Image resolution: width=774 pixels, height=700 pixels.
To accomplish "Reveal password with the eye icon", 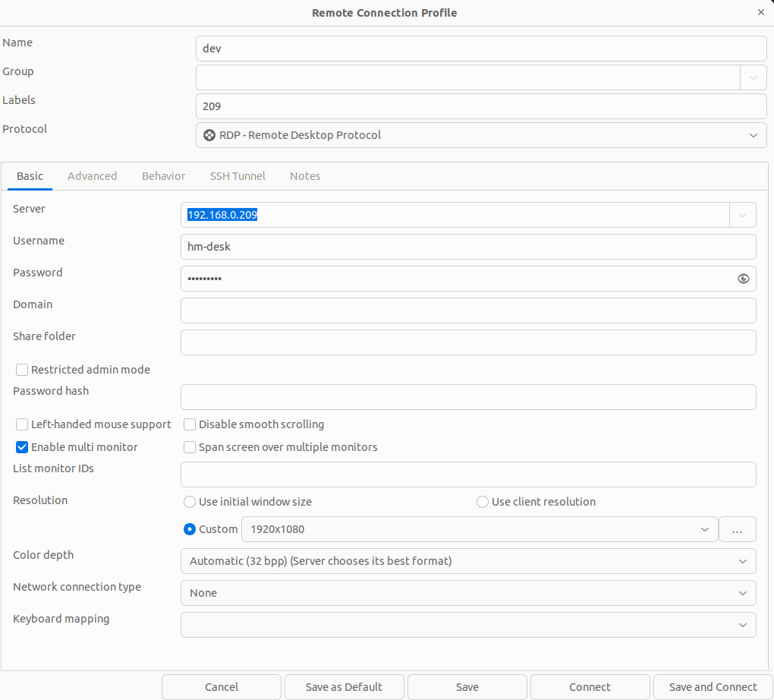I will (743, 279).
